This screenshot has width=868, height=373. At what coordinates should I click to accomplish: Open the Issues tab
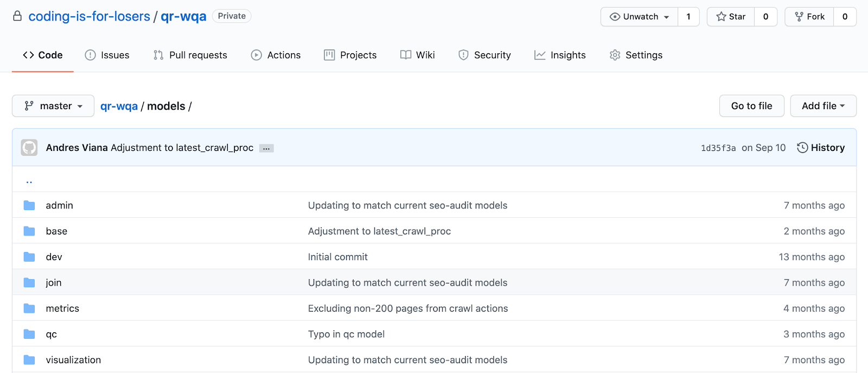point(107,55)
